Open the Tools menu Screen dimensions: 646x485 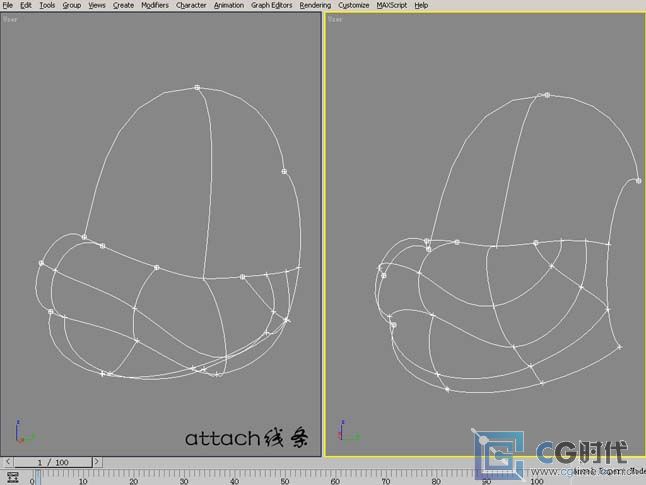(x=47, y=5)
